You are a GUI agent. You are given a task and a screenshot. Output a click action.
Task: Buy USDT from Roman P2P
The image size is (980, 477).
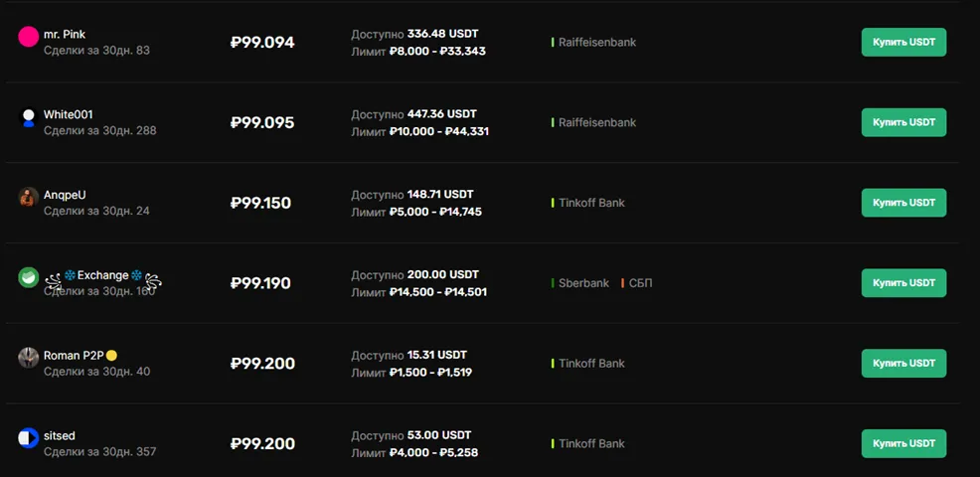(903, 364)
